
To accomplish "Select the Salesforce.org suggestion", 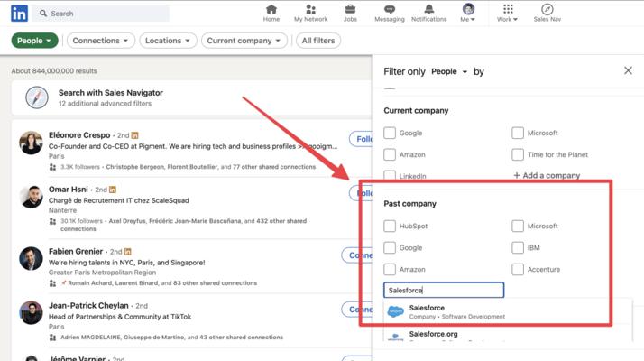I will coord(507,334).
